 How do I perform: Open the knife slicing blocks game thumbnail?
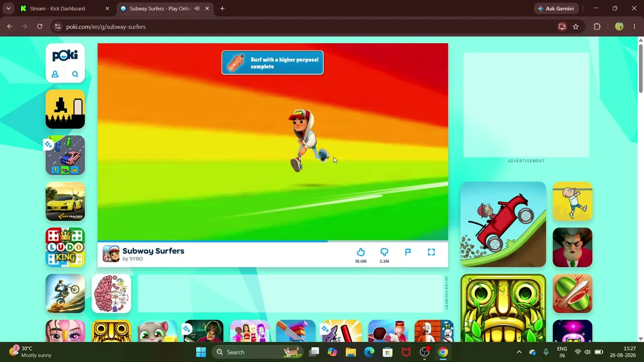pos(296,331)
